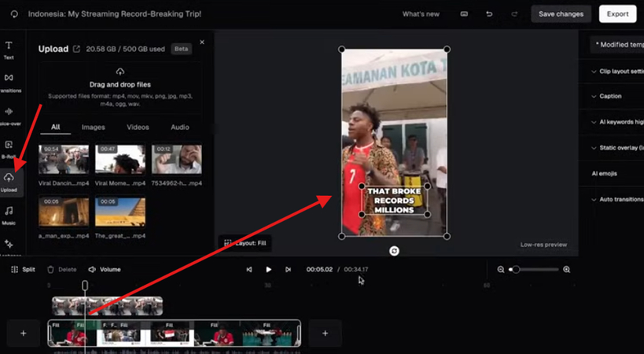Expand AI keywords highlighter section
Screen dimensions: 644x354
[x=617, y=122]
